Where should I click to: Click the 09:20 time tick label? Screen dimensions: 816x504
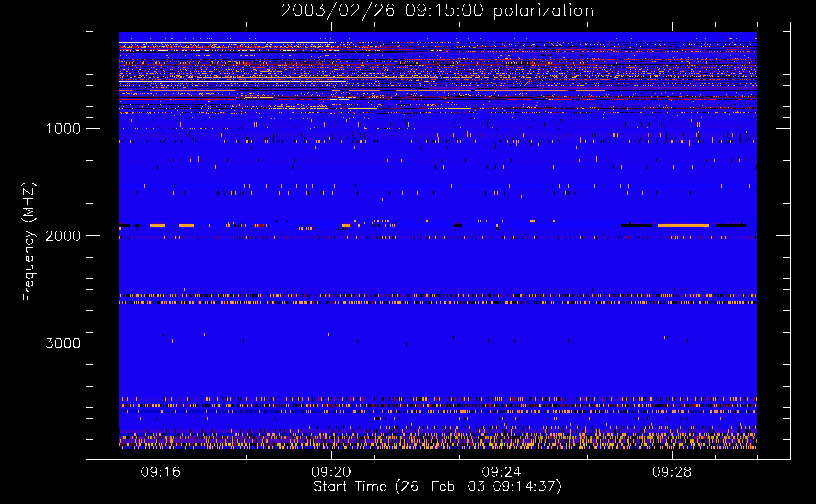[331, 472]
